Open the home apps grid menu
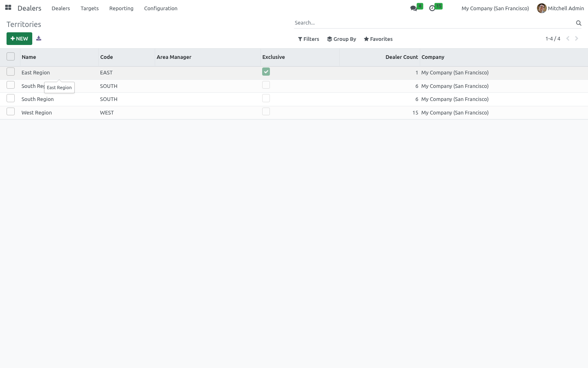The image size is (588, 368). tap(8, 8)
